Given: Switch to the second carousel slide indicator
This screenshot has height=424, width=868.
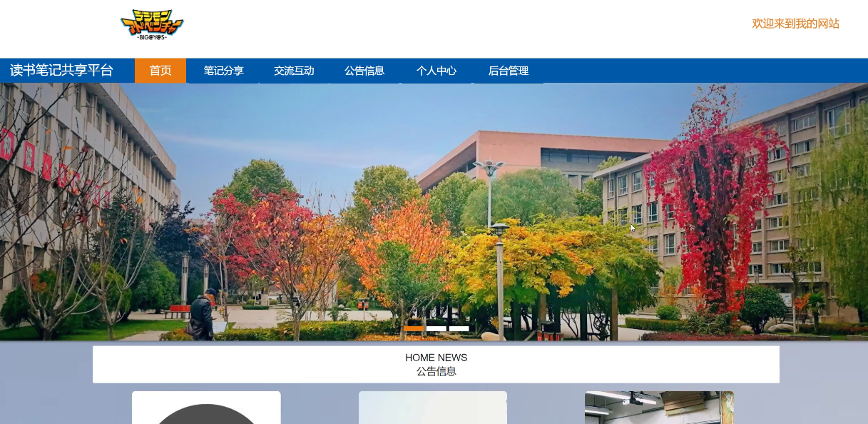Looking at the screenshot, I should pos(436,328).
